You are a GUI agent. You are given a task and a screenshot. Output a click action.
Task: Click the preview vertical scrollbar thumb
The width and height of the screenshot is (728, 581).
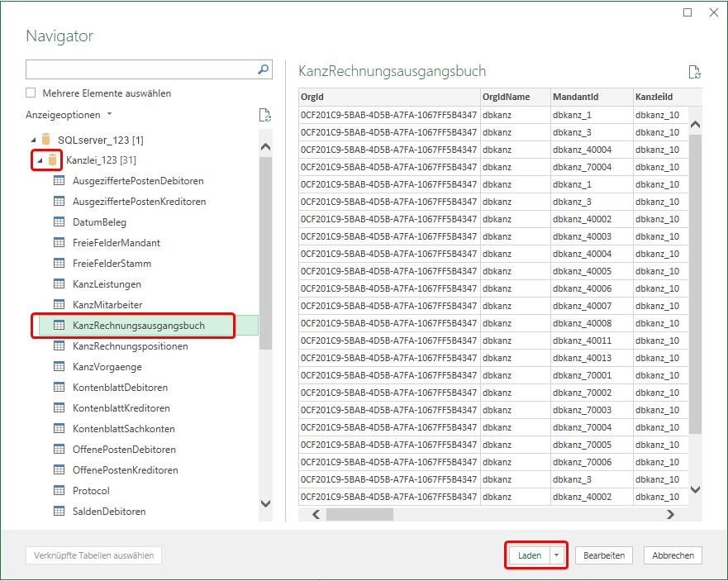point(695,283)
